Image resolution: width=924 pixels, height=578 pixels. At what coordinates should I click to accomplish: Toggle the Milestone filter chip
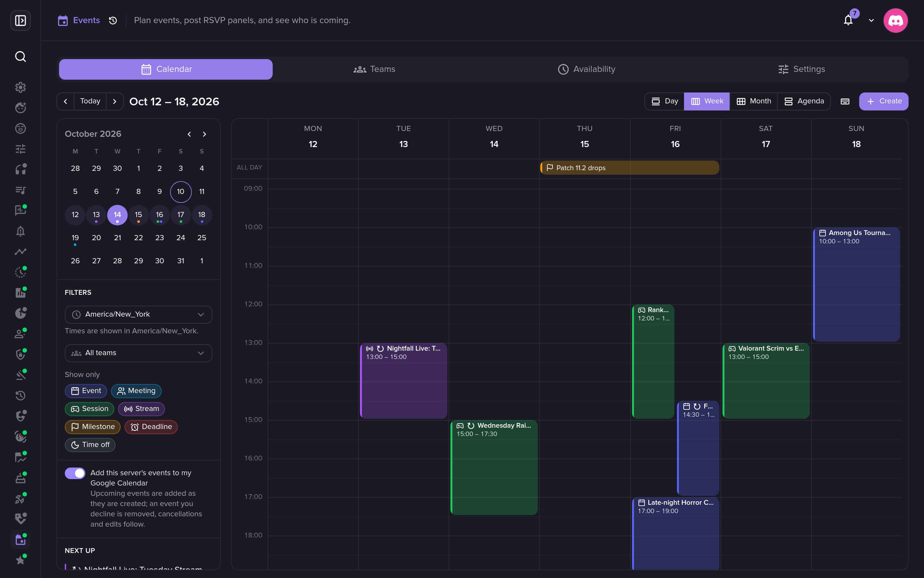[92, 427]
